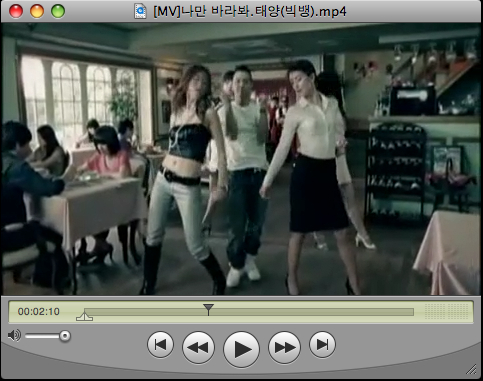Click the rewind double-arrow button
Viewport: 483px width, 381px height.
pyautogui.click(x=198, y=348)
